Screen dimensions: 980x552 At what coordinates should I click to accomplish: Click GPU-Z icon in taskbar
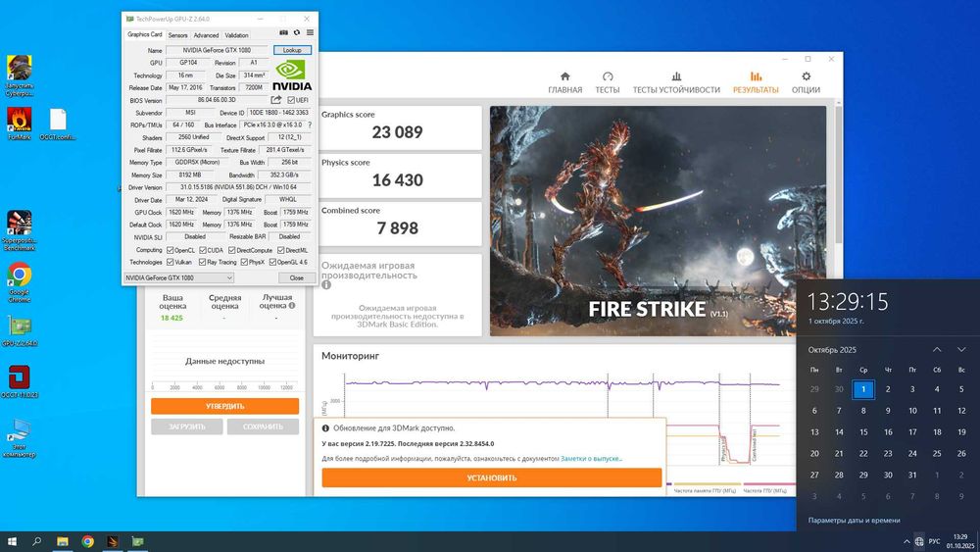click(137, 541)
